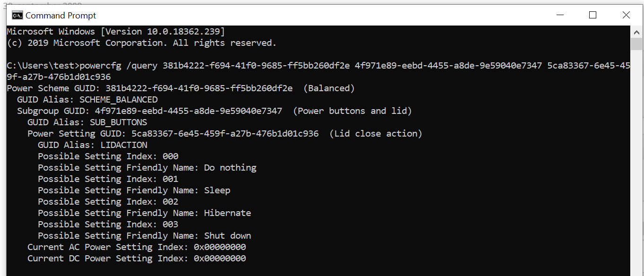
Task: Click the 'Sleep' friendly name text
Action: pyautogui.click(x=217, y=190)
